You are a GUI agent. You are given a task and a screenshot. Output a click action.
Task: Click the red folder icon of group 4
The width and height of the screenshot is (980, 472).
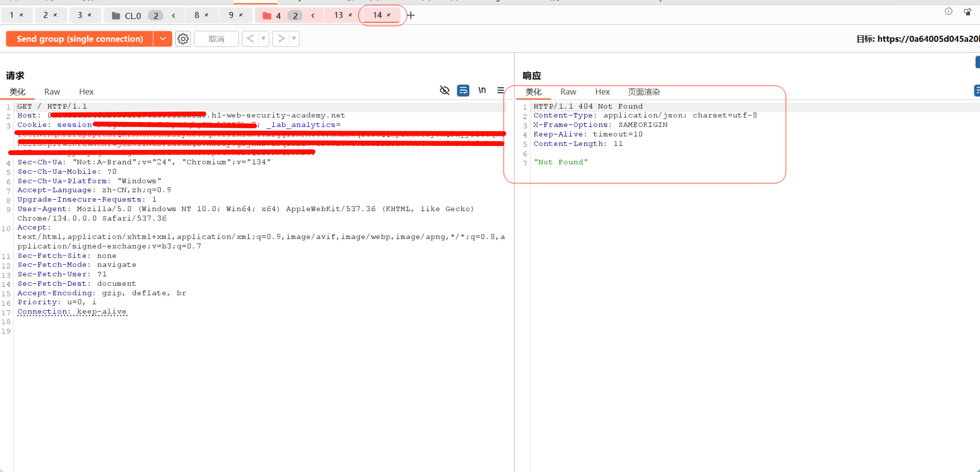(267, 16)
